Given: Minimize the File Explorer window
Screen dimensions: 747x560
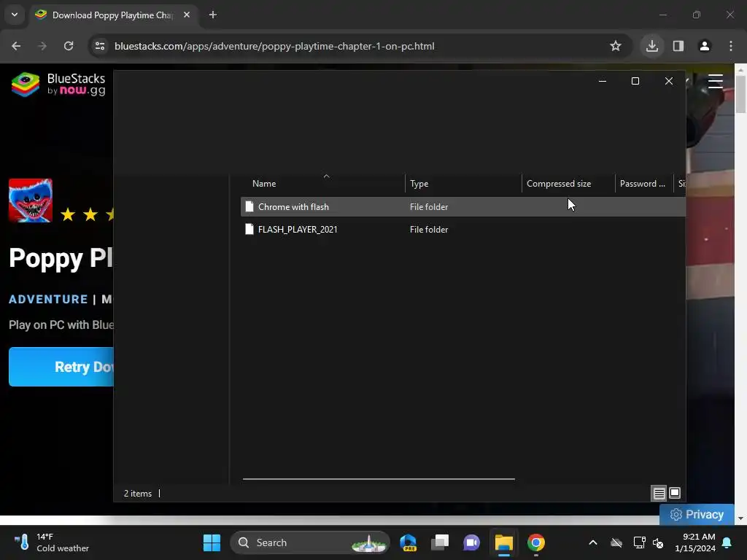Looking at the screenshot, I should point(602,81).
